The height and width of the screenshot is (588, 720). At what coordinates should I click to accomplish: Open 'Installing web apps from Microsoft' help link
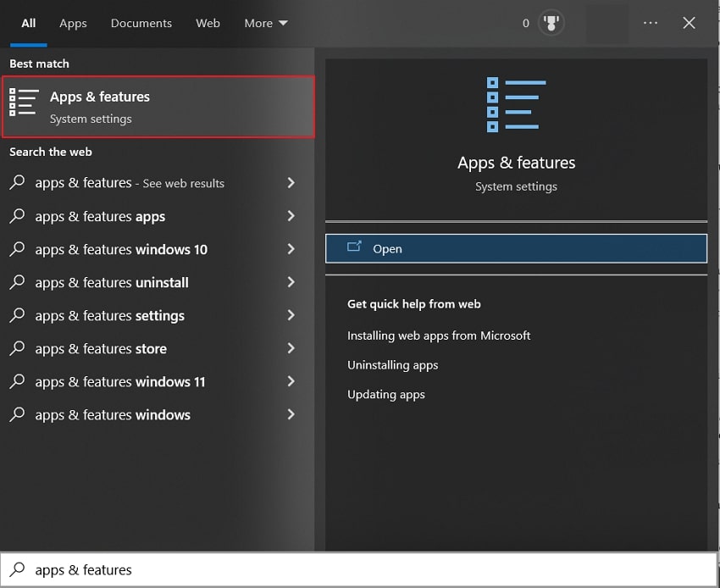pos(439,336)
